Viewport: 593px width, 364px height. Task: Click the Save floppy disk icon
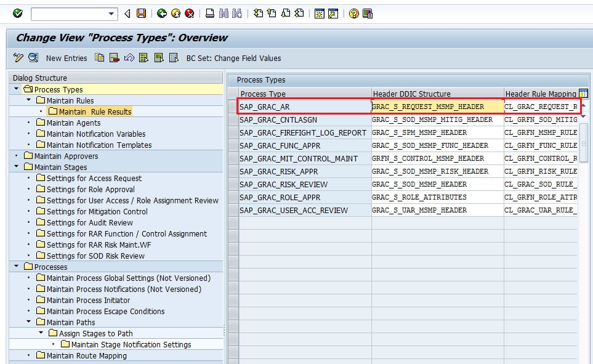(142, 14)
